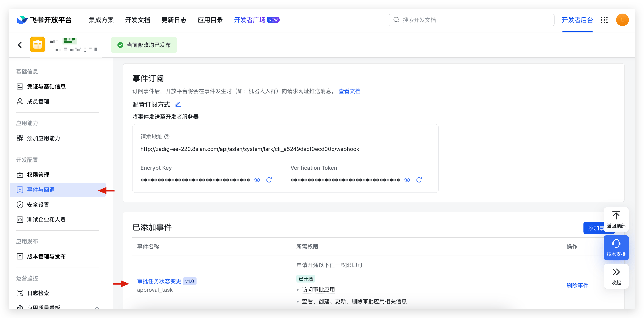The height and width of the screenshot is (318, 644).
Task: Switch to the 开发者后台 tab
Action: 577,20
